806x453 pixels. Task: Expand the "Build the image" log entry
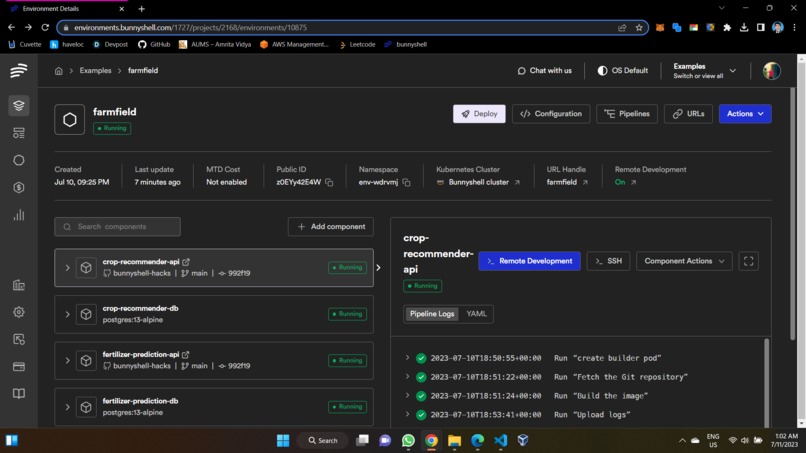(408, 395)
